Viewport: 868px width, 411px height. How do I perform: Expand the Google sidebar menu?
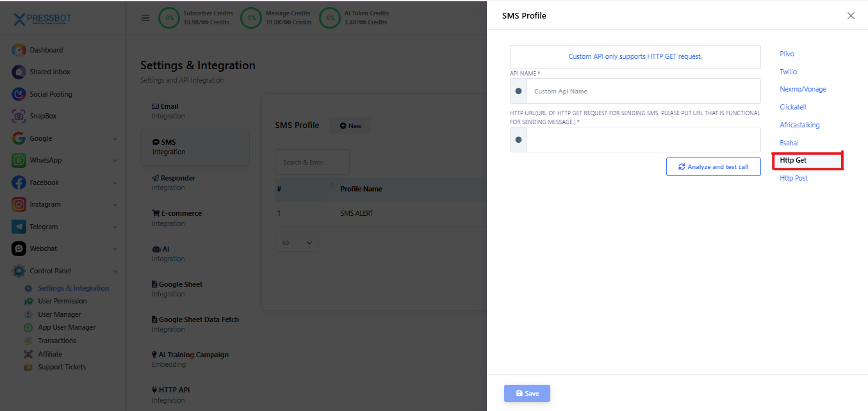click(115, 138)
